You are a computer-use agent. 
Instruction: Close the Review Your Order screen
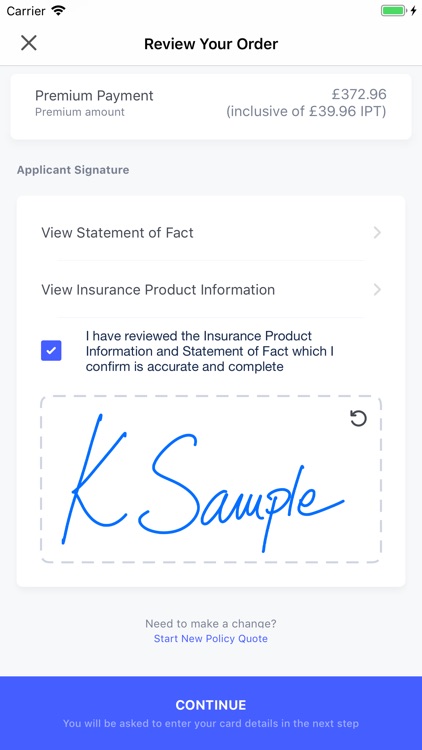pyautogui.click(x=29, y=43)
